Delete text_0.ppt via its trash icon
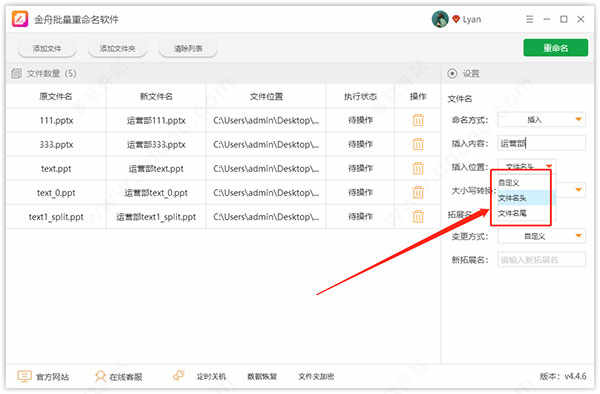Image resolution: width=600 pixels, height=394 pixels. point(418,192)
